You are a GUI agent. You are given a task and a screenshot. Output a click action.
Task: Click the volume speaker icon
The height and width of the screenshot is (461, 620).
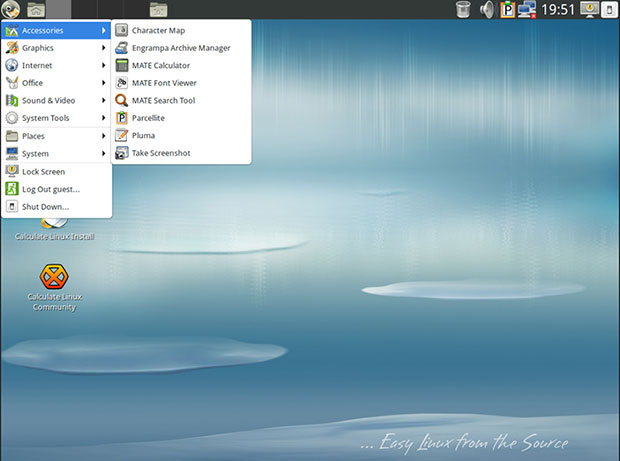pos(487,9)
